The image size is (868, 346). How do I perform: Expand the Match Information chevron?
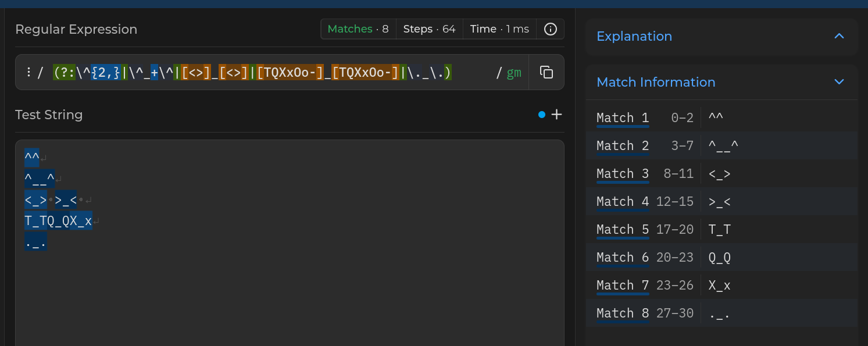839,82
